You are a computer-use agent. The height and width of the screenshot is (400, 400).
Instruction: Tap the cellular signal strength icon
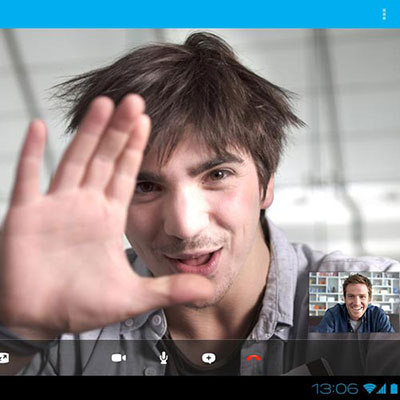pyautogui.click(x=381, y=389)
